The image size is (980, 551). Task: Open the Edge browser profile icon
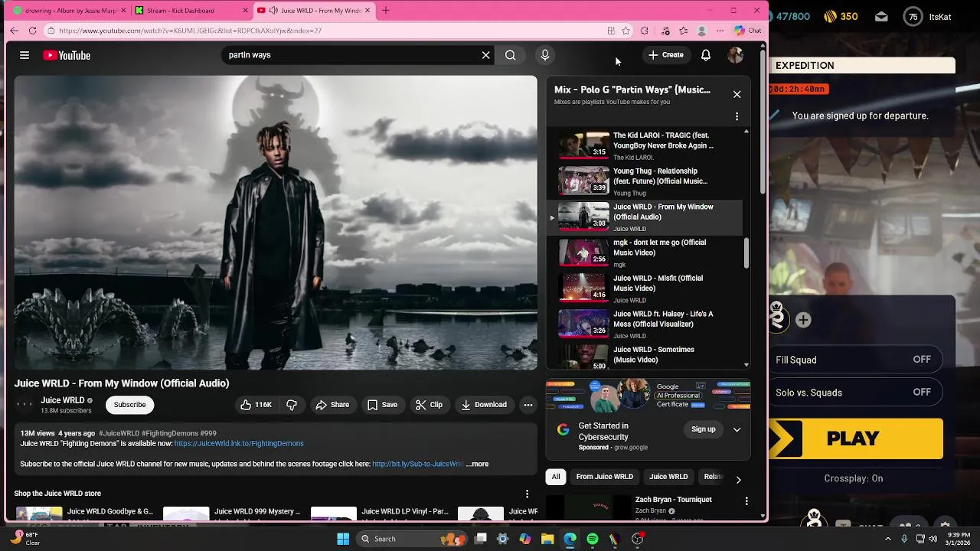(x=701, y=31)
